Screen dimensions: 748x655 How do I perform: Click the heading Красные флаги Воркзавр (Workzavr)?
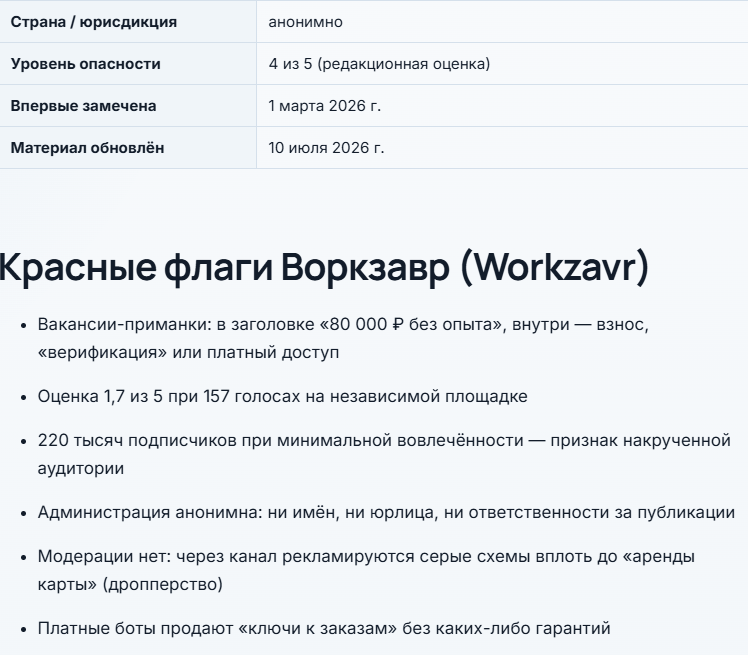323,268
